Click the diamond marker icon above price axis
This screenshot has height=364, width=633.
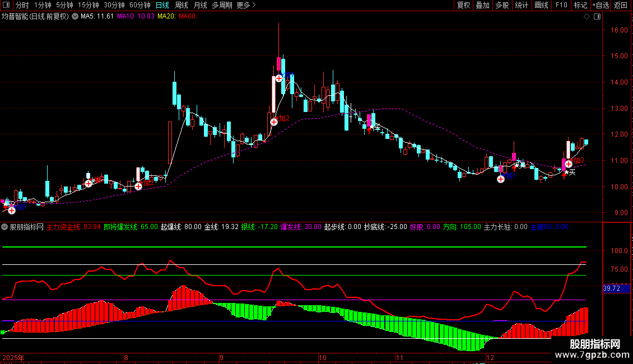click(587, 16)
